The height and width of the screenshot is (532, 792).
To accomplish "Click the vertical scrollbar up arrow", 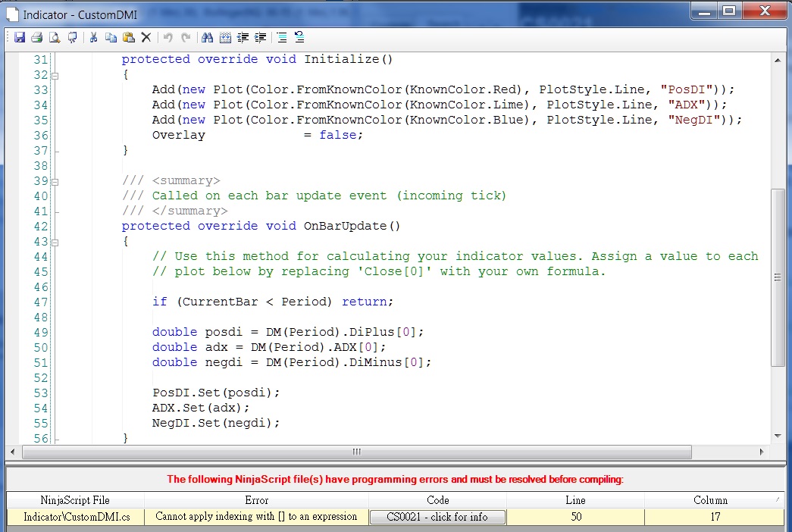I will coord(778,60).
